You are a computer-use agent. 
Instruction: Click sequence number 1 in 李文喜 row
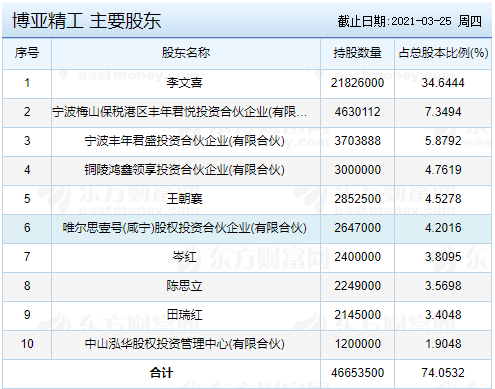pos(27,83)
